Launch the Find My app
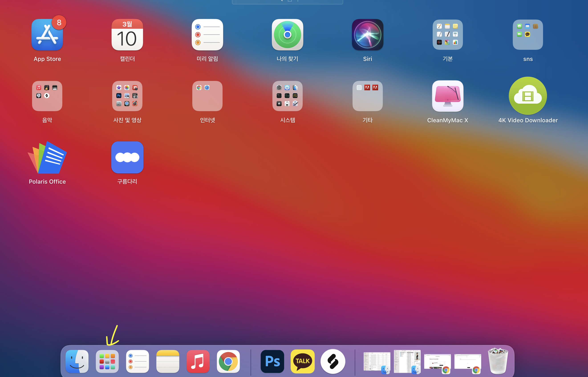Image resolution: width=588 pixels, height=377 pixels. coord(287,35)
